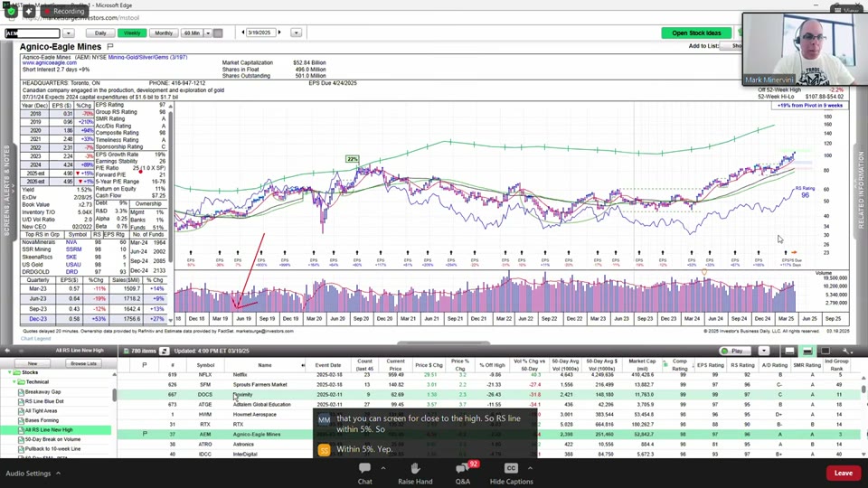Image resolution: width=868 pixels, height=488 pixels.
Task: Open Screens, Alerts & Notes side tab
Action: pyautogui.click(x=6, y=191)
